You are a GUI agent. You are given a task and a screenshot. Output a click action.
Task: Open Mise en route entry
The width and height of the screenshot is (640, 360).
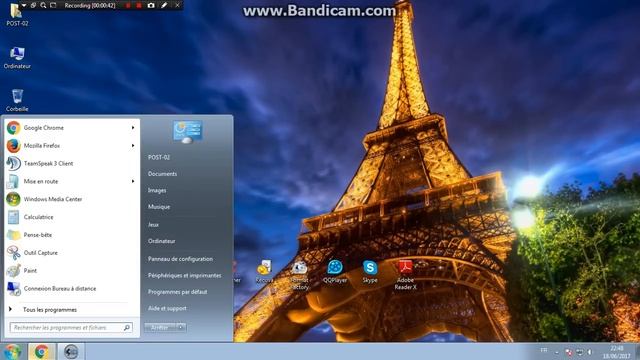click(x=71, y=181)
